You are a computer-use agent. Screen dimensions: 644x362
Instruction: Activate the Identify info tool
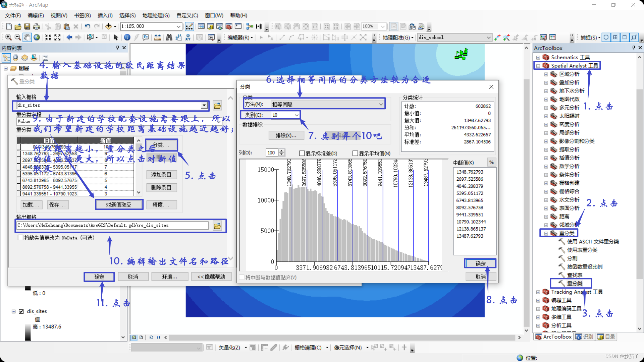[x=127, y=37]
